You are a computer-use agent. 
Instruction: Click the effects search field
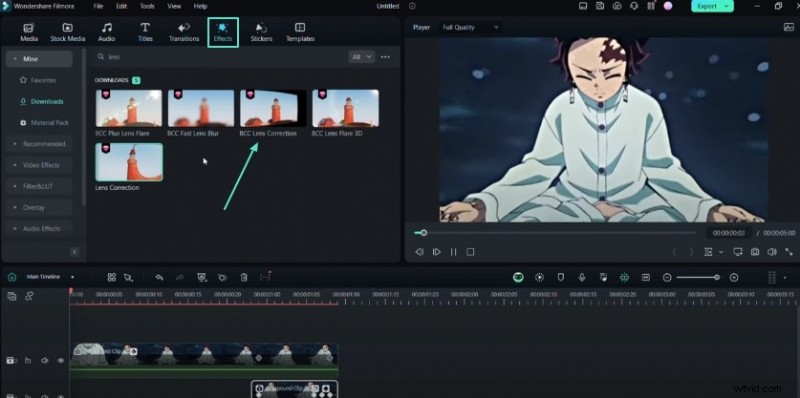(219, 57)
